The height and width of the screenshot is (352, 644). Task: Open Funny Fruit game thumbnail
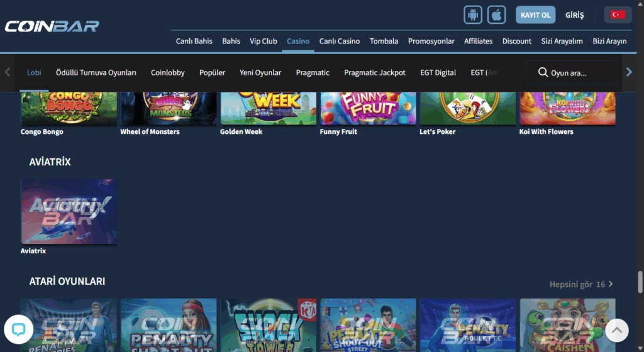(368, 108)
